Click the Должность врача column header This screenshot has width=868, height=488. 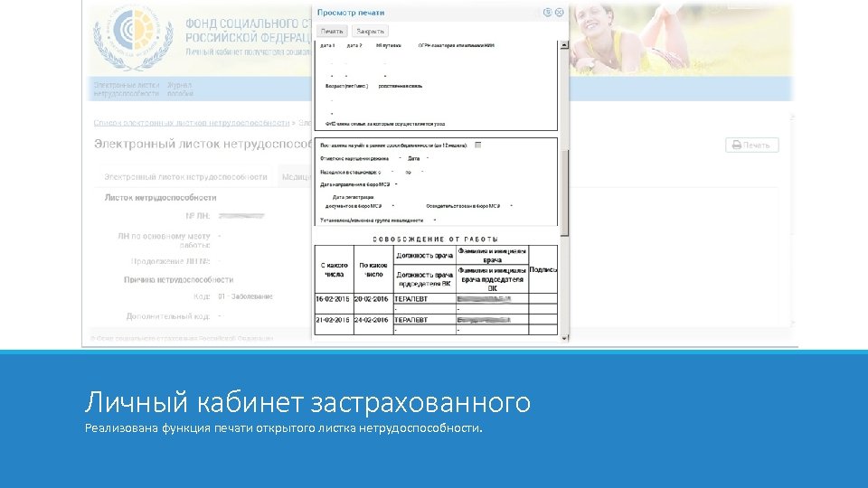[x=425, y=256]
